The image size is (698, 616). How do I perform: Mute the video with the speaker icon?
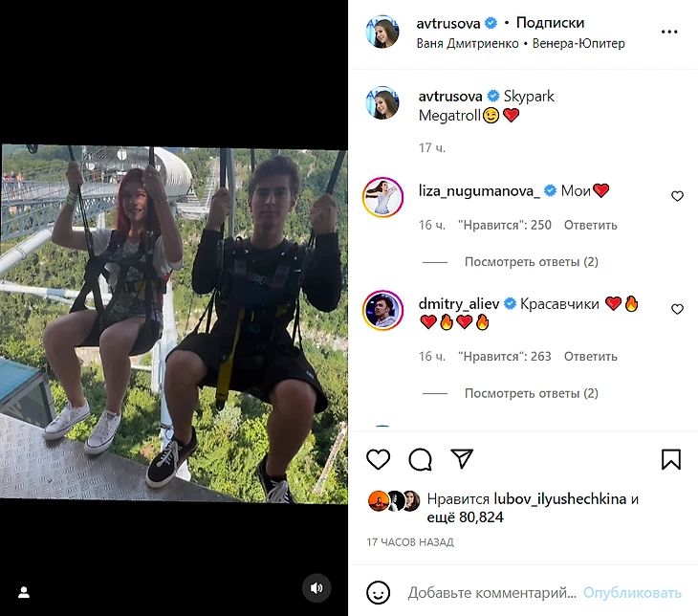(316, 588)
